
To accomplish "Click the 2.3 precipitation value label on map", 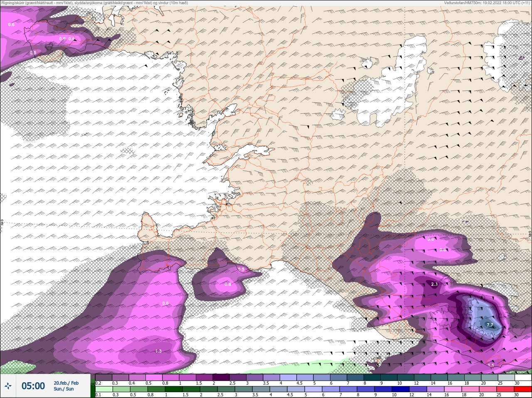I will 434,285.
